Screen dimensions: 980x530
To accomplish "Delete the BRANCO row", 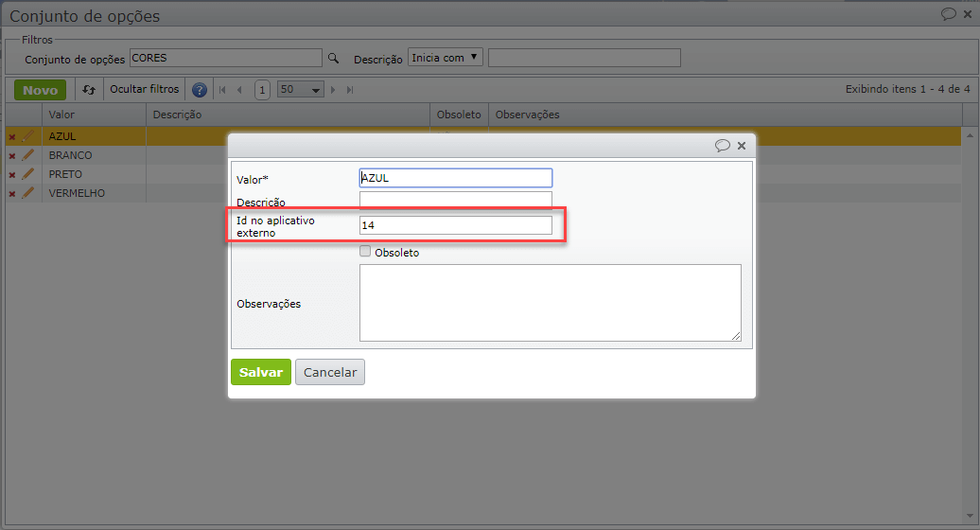I will 12,155.
